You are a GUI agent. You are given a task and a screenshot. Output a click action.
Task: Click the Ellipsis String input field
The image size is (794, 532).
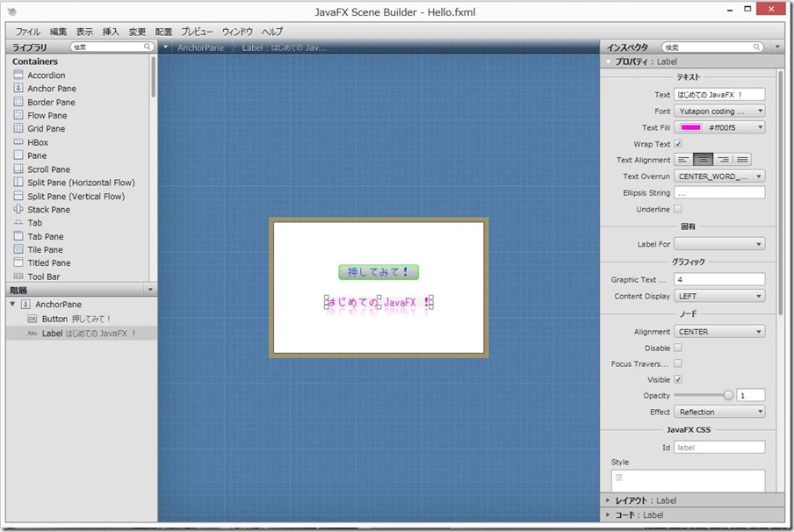pyautogui.click(x=719, y=192)
